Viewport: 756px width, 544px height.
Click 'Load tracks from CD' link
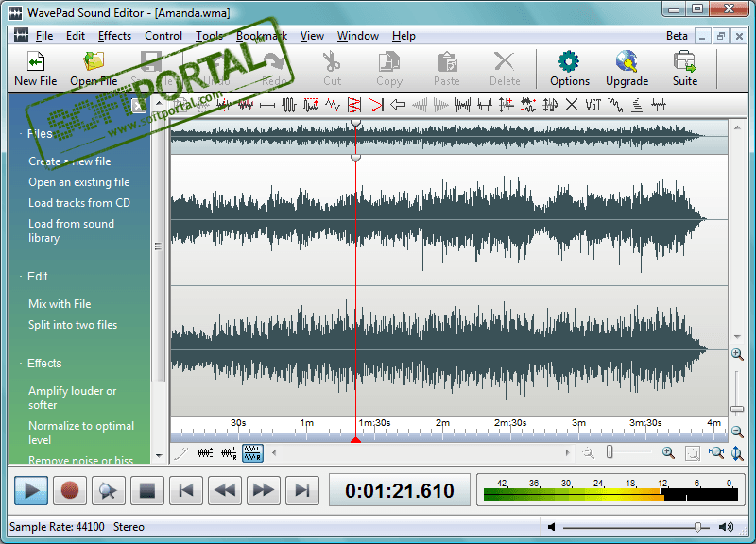[x=79, y=203]
